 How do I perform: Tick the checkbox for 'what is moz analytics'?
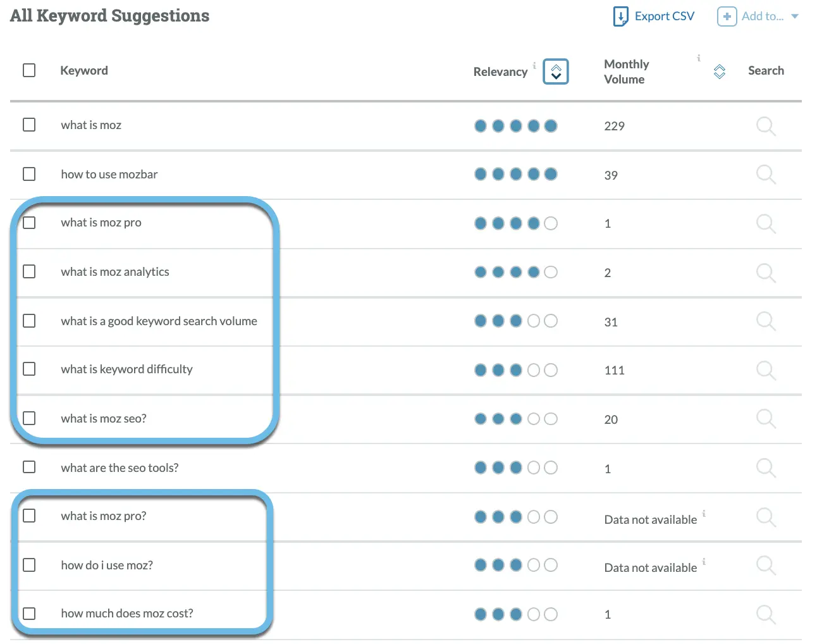tap(29, 271)
